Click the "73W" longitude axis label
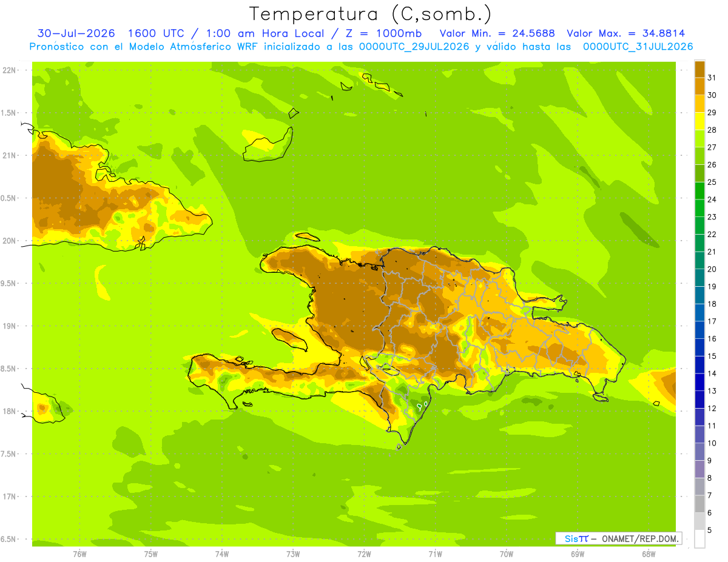The width and height of the screenshot is (728, 562). [x=293, y=554]
